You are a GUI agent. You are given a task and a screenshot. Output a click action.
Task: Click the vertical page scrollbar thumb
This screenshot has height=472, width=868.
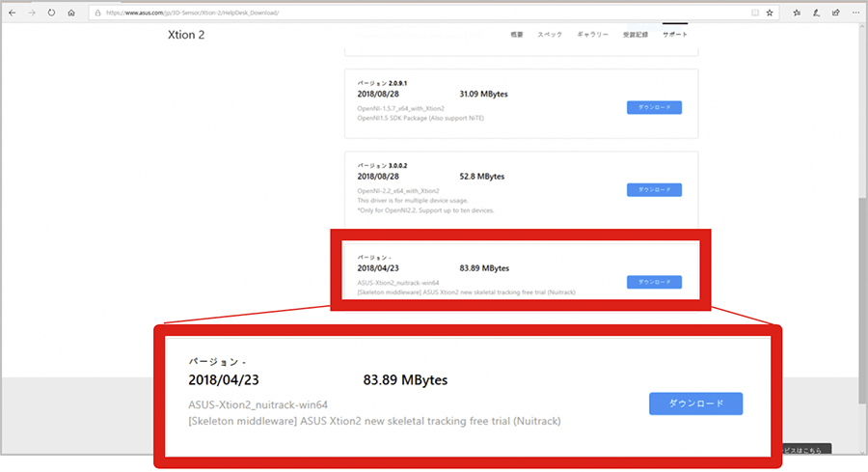862,300
